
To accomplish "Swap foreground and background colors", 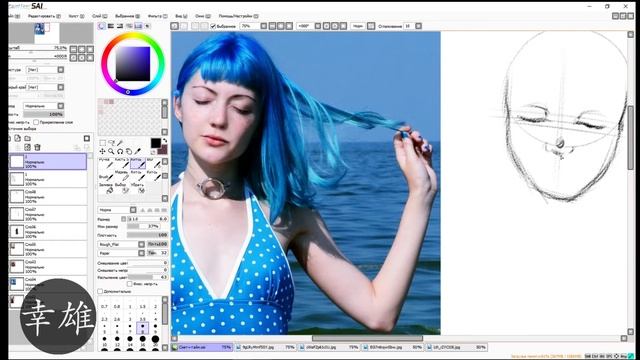I will click(165, 141).
